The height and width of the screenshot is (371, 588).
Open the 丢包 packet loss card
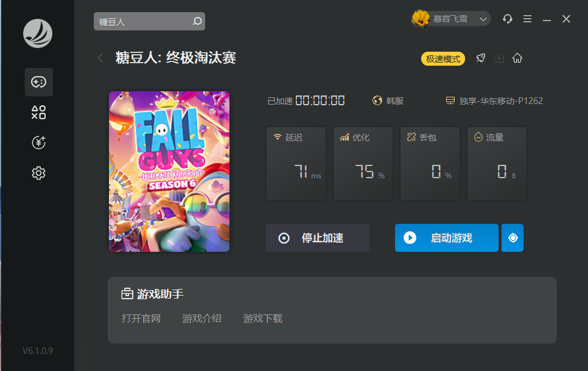point(430,164)
